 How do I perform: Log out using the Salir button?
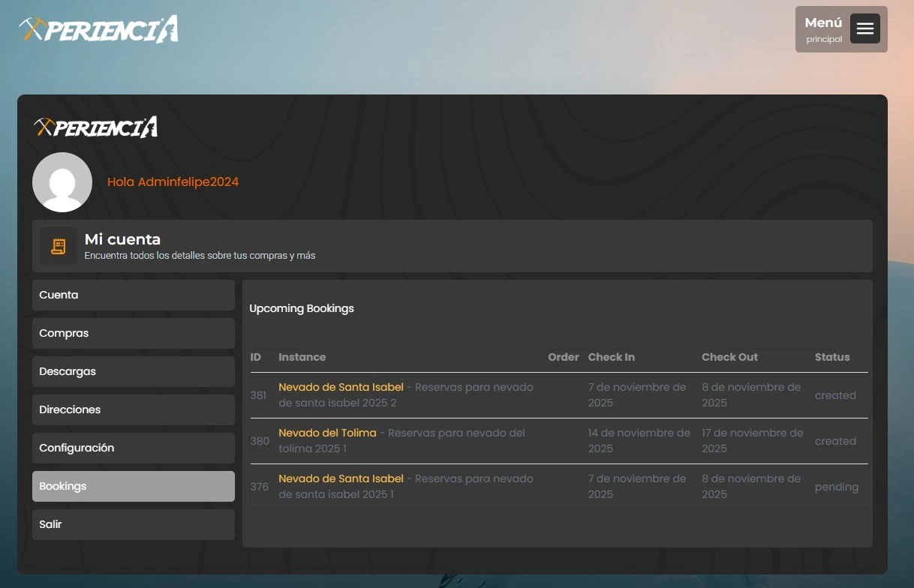coord(133,524)
